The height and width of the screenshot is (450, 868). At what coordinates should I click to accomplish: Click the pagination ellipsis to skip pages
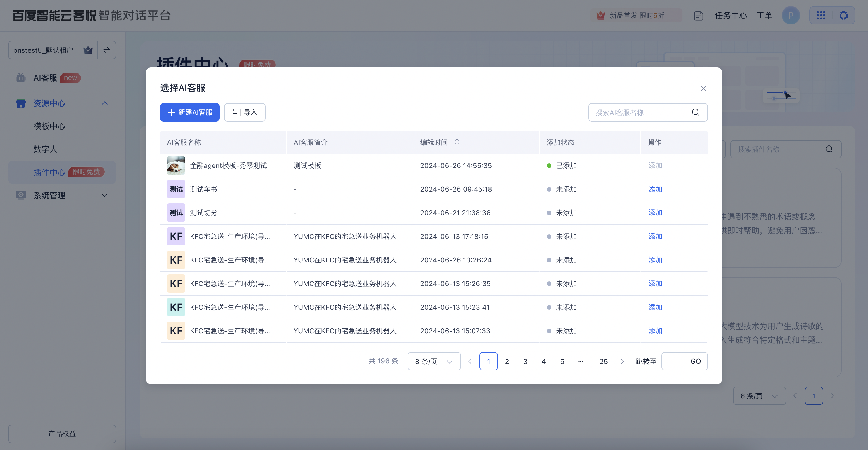[x=580, y=361]
